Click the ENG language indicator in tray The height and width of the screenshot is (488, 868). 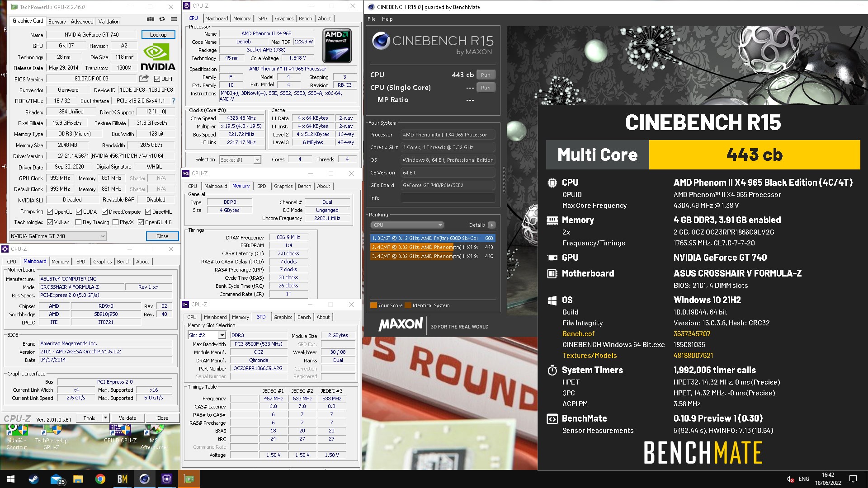(804, 479)
